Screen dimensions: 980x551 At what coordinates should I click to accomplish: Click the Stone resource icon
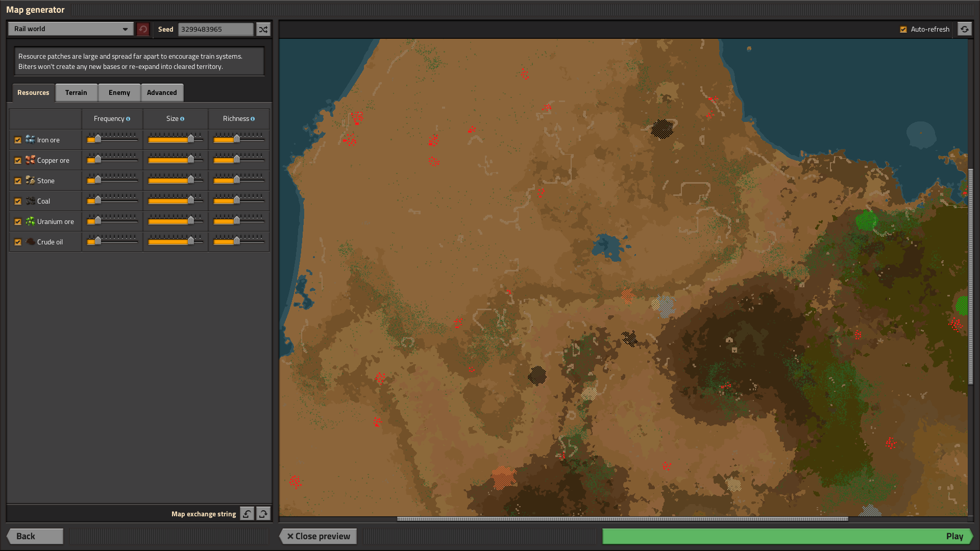click(x=31, y=180)
